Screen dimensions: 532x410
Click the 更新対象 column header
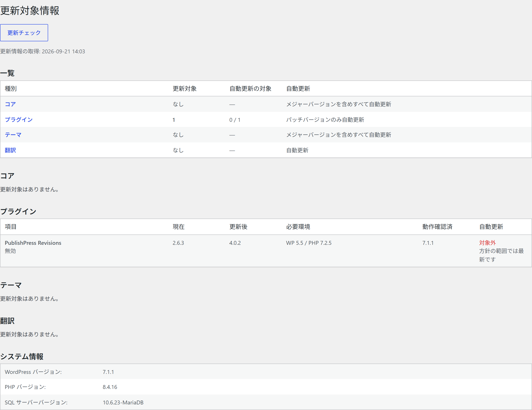pos(185,89)
